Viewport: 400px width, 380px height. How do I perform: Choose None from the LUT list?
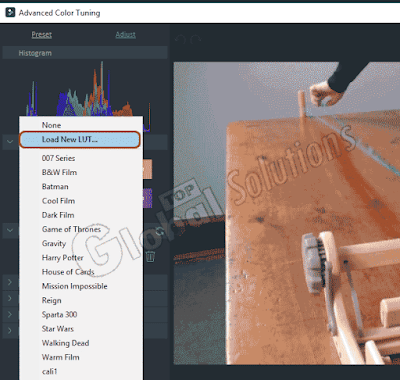point(81,125)
